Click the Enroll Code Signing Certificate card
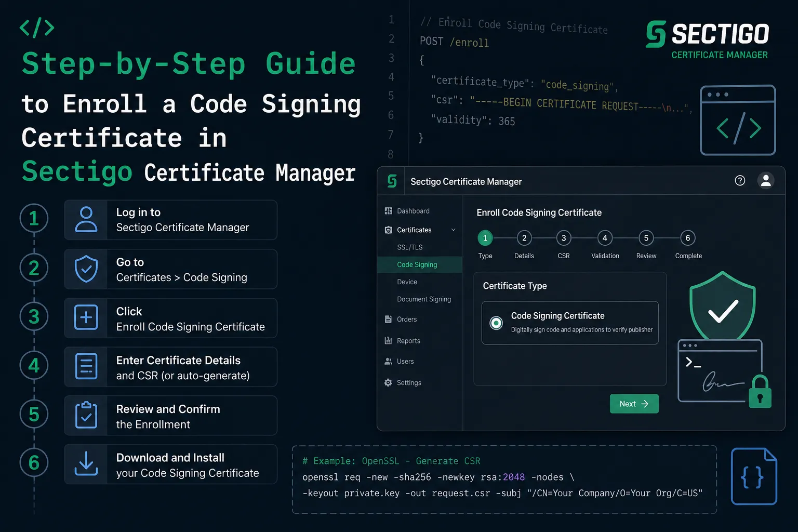The height and width of the screenshot is (532, 798). (x=170, y=318)
